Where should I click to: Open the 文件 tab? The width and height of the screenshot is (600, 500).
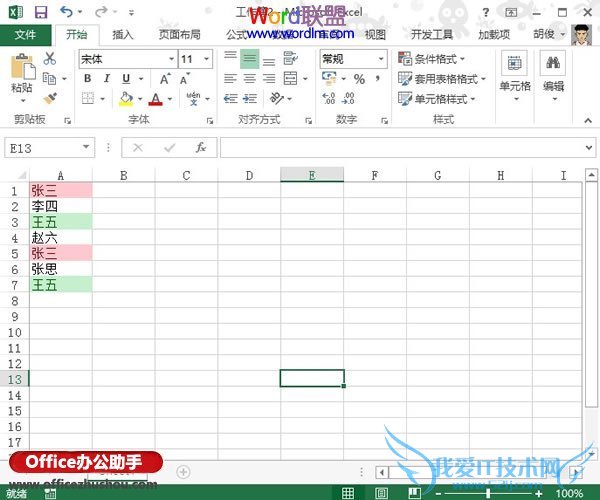tap(25, 35)
